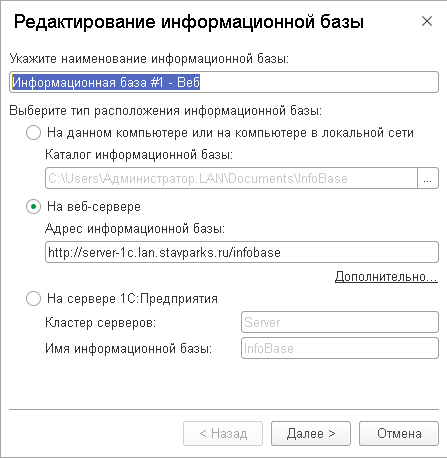Choose the "На веб-сервере" radio button
This screenshot has height=458, width=447.
coord(33,207)
